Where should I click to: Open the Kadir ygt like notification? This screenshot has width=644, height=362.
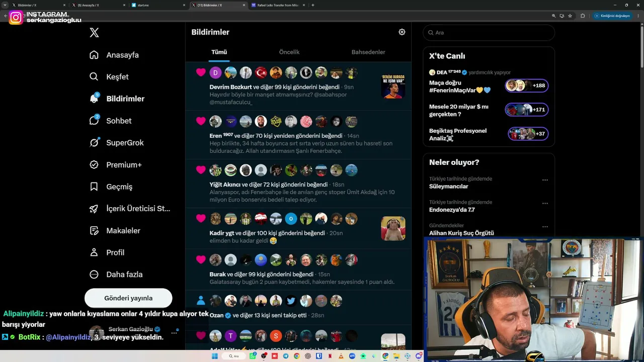298,228
